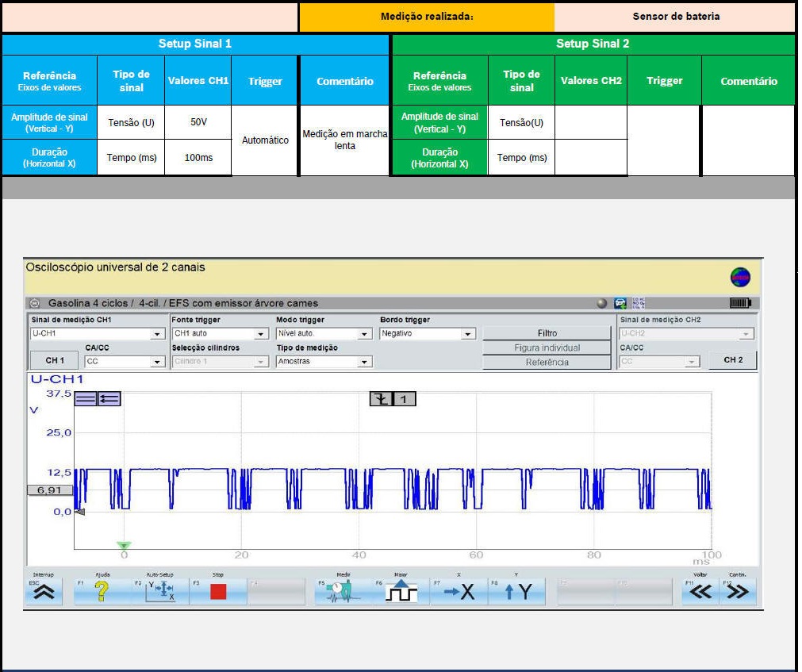Click the X axis arrow icon
This screenshot has height=672, width=802.
[459, 591]
